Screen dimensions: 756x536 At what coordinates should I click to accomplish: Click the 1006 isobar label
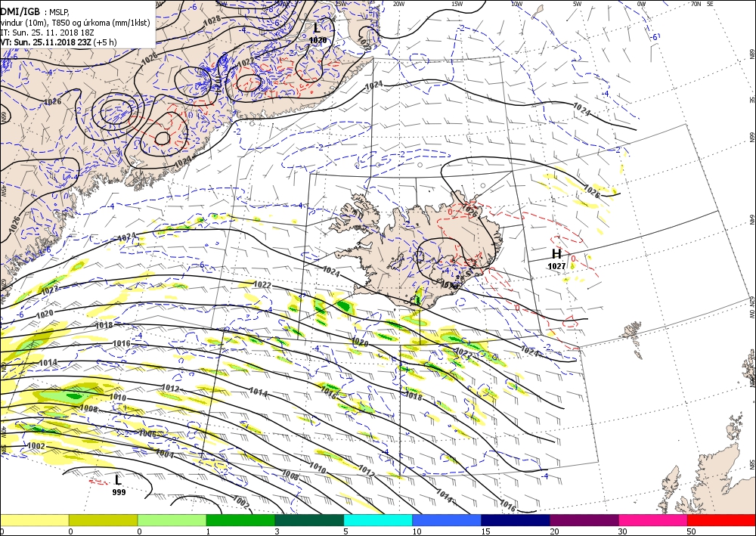tap(147, 433)
